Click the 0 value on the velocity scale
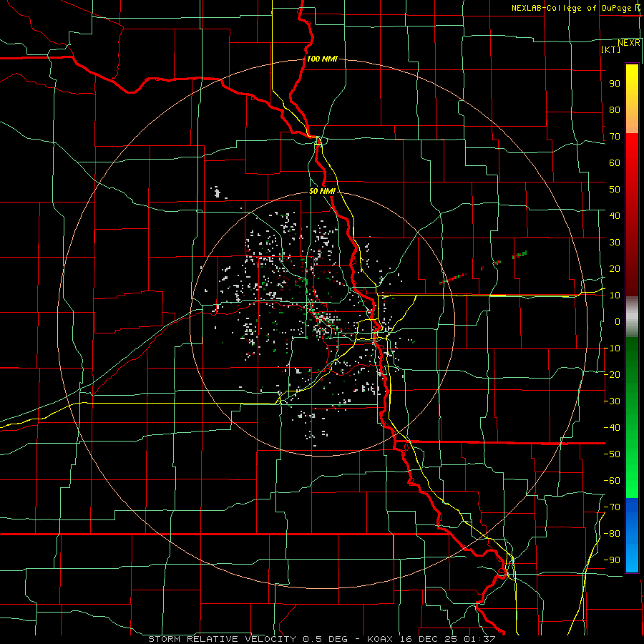 618,321
